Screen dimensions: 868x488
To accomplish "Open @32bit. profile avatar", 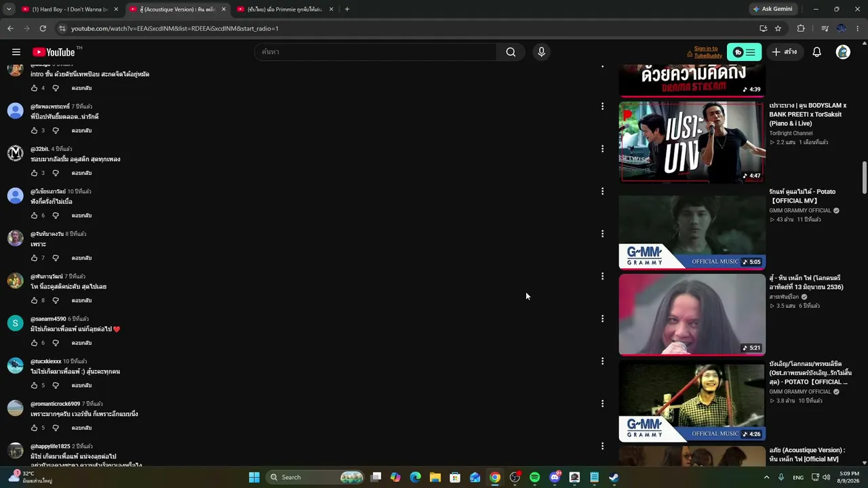I will click(15, 153).
